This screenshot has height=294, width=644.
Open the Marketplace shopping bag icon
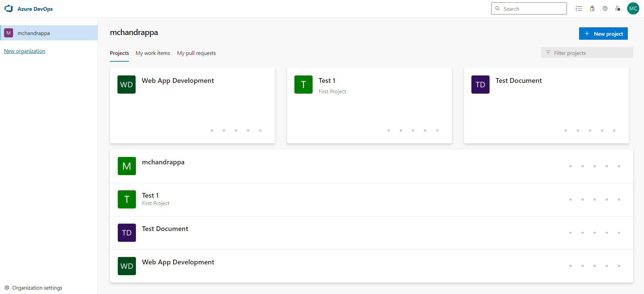[x=592, y=9]
